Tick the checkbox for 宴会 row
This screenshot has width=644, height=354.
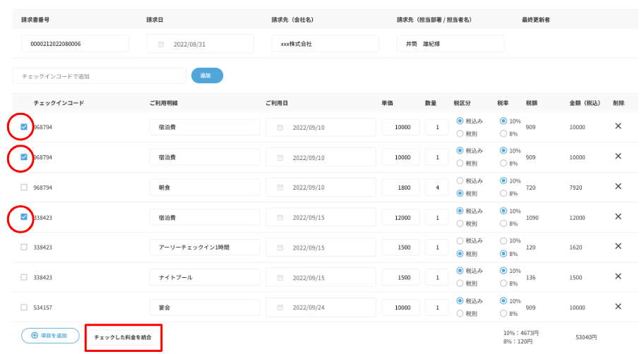(24, 307)
